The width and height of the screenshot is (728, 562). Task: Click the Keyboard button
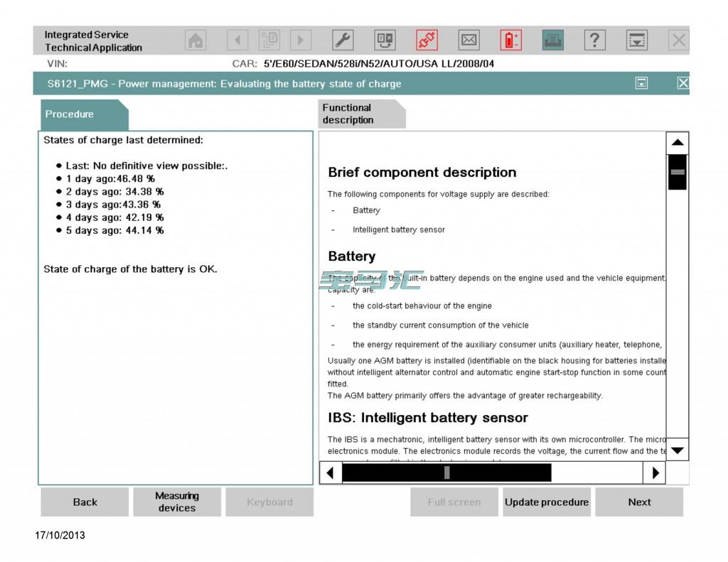tap(269, 502)
